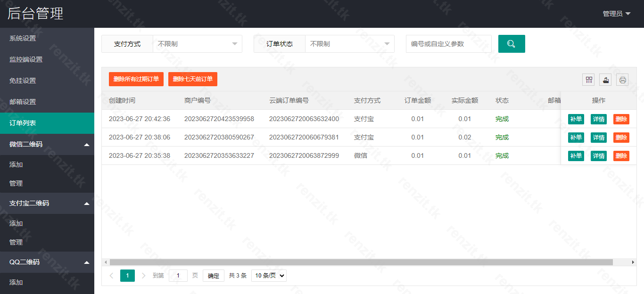
Task: Change page size with the 10条/页 dropdown
Action: pos(268,276)
